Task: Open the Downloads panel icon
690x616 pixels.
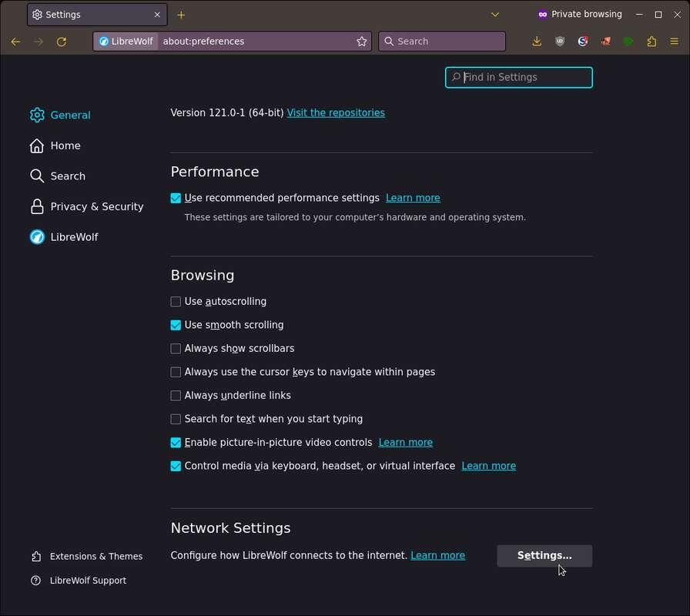Action: pyautogui.click(x=537, y=42)
